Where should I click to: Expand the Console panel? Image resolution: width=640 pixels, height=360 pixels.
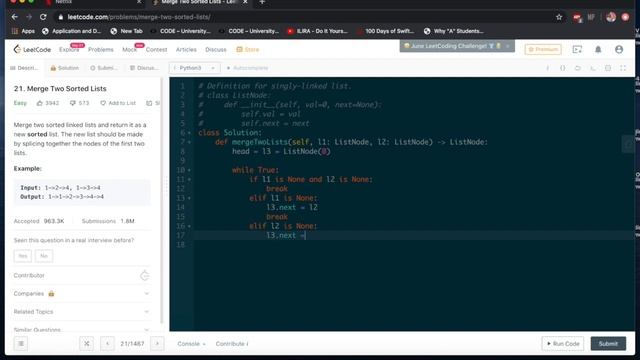tap(191, 344)
